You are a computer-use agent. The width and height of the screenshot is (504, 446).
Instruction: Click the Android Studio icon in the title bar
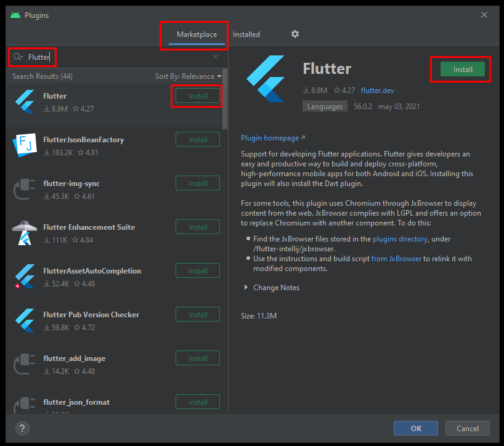point(15,15)
